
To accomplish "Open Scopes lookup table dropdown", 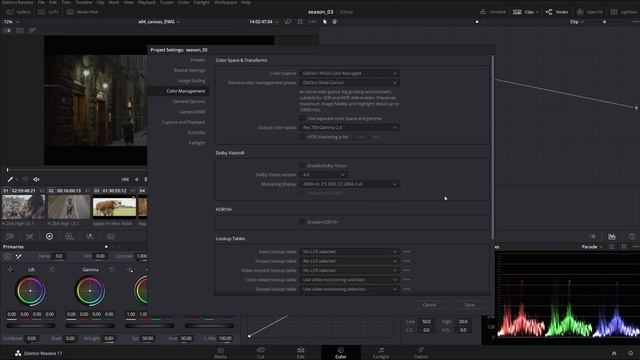I will (x=349, y=289).
